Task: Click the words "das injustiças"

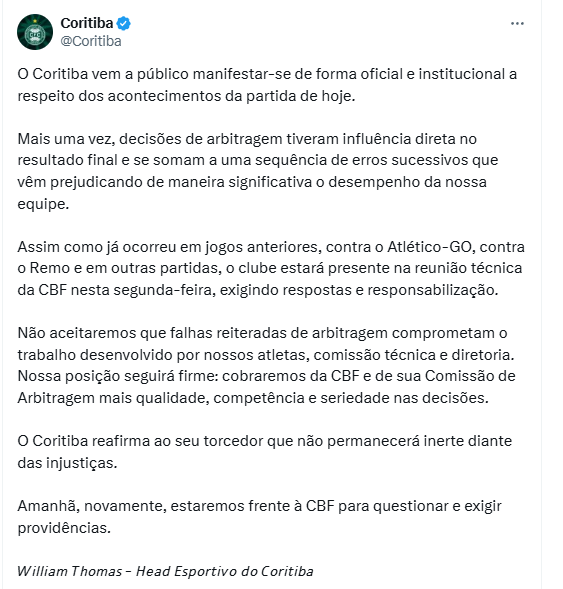Action: click(x=67, y=463)
